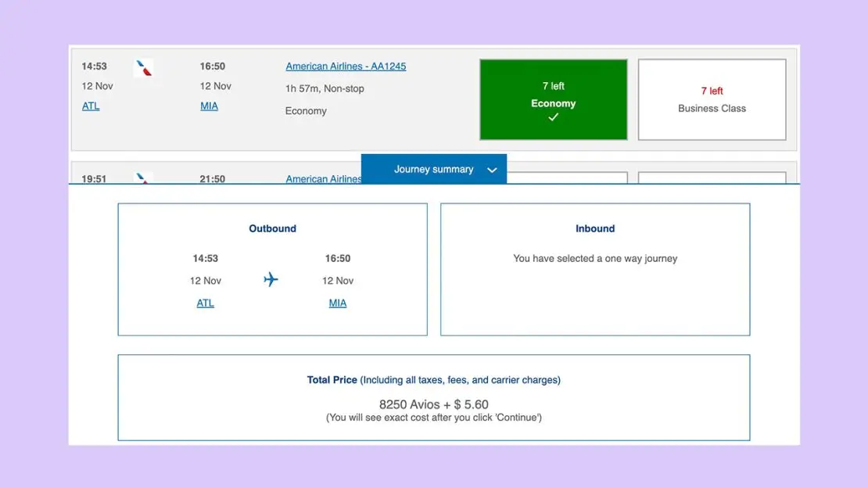The width and height of the screenshot is (868, 488).
Task: Open the MIA airport link in the flight row
Action: tap(209, 106)
